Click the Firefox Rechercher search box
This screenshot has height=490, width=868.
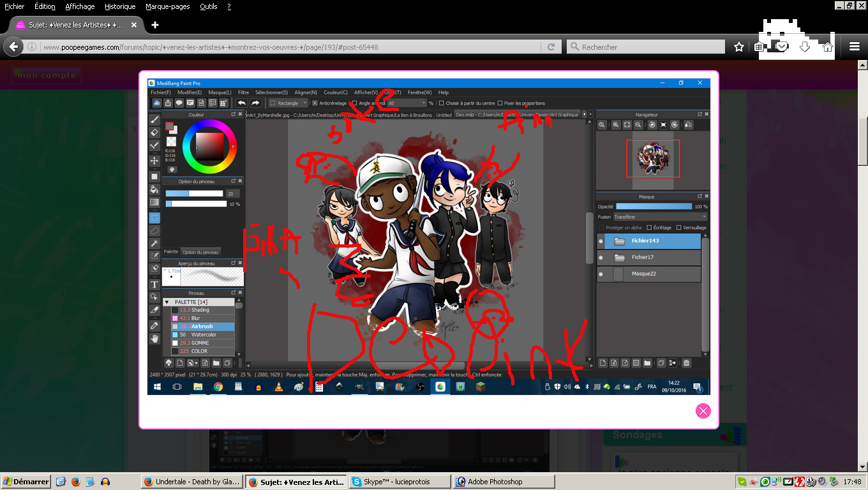pos(646,47)
